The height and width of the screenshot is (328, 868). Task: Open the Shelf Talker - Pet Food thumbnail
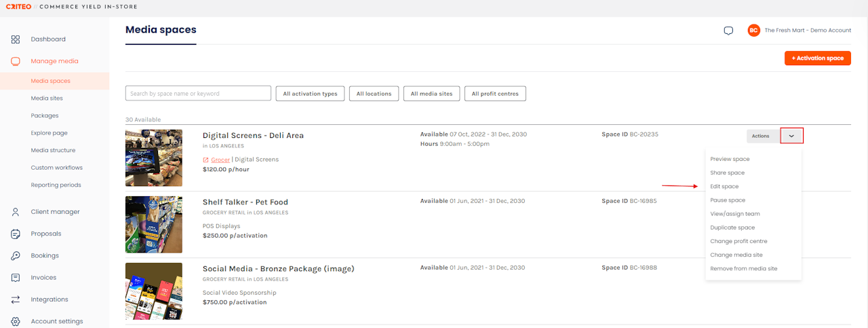[154, 225]
